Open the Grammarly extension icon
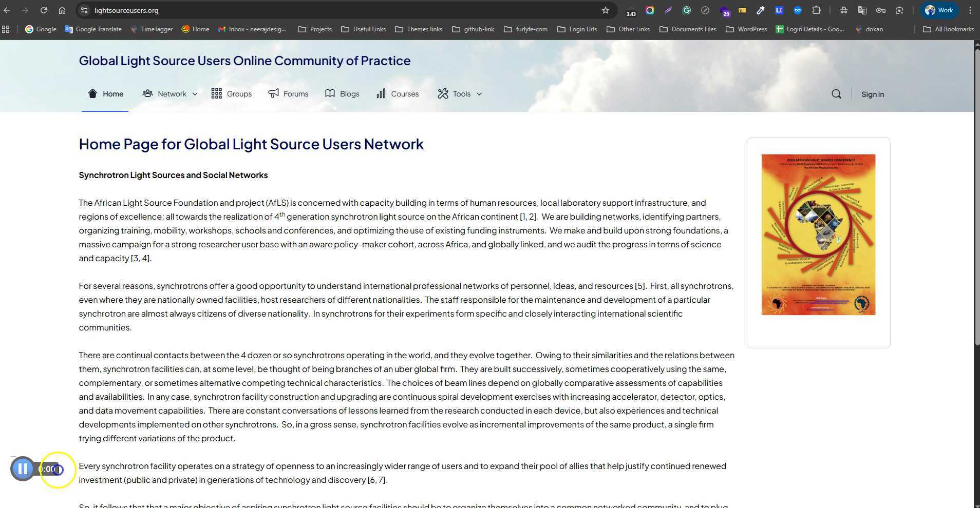 687,10
